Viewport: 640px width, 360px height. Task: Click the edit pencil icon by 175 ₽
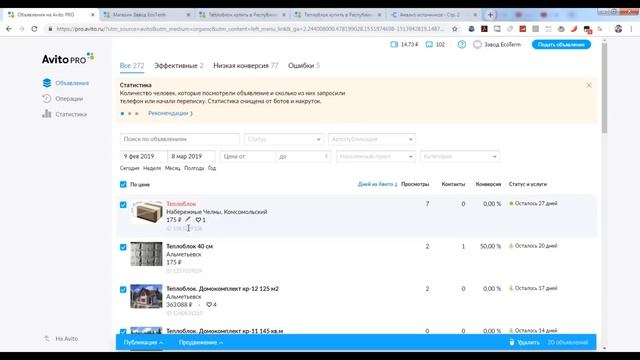tap(188, 220)
